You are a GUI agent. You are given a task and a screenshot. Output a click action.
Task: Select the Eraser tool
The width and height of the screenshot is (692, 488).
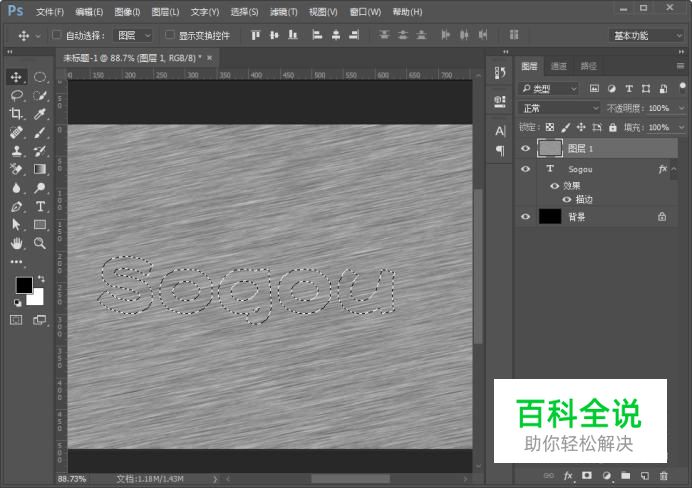16,169
